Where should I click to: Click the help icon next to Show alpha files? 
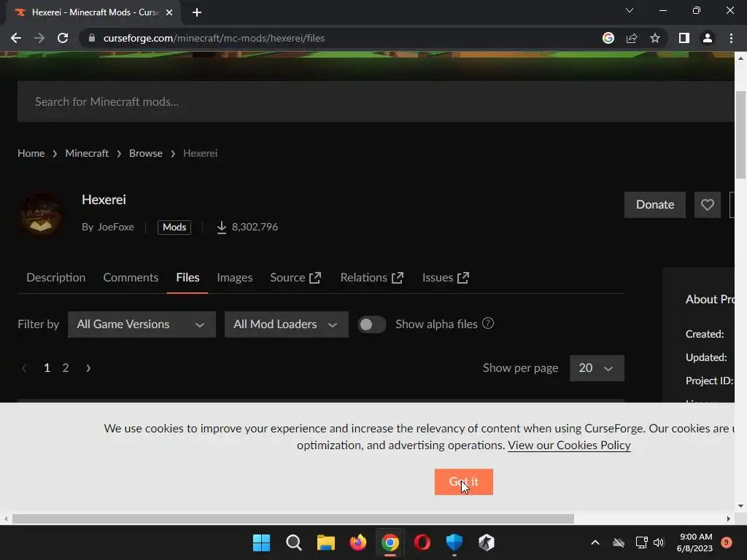(x=488, y=323)
